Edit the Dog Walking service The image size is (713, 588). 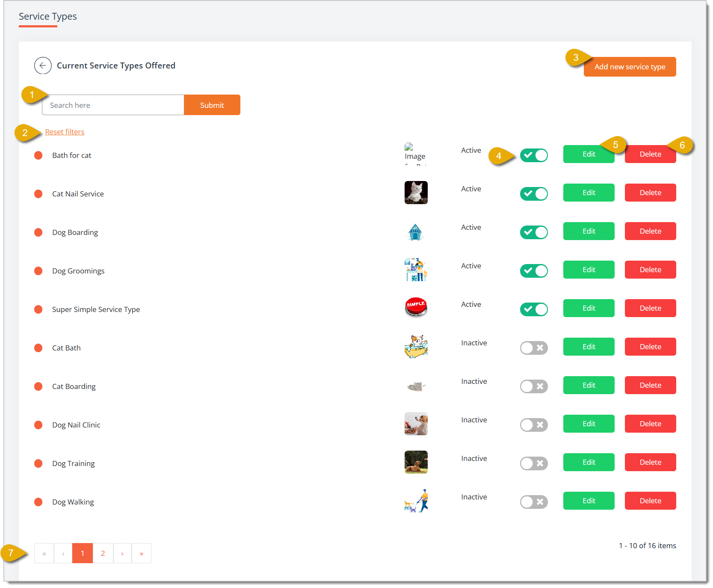[589, 501]
